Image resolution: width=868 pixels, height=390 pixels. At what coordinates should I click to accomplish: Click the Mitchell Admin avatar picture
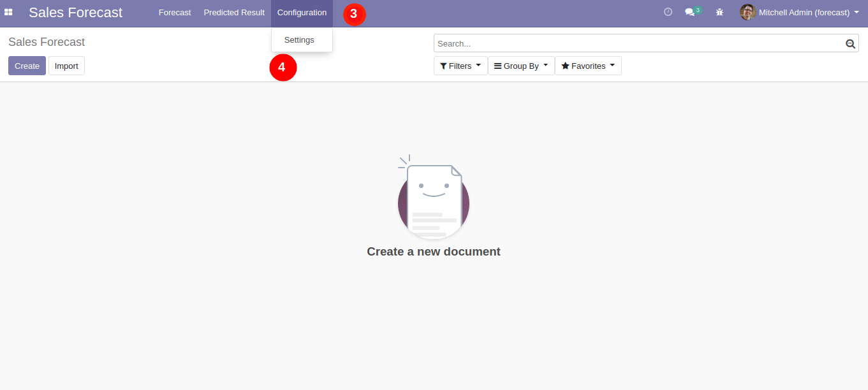pos(747,12)
